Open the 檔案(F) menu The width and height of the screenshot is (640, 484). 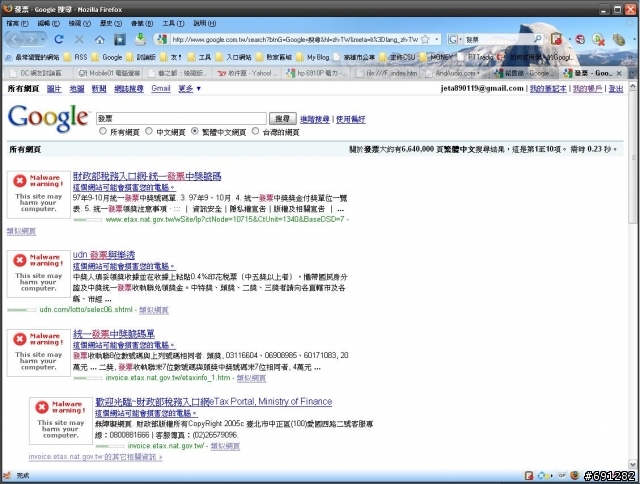pos(17,23)
